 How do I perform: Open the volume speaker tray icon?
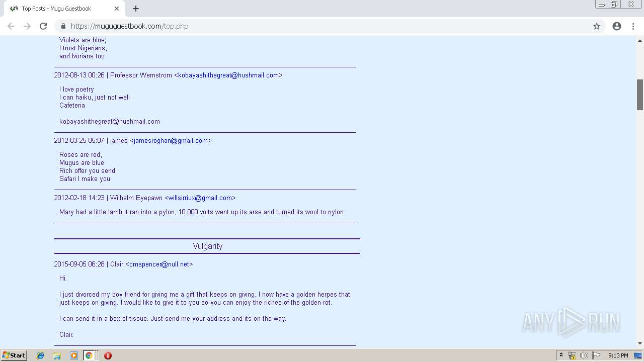tap(584, 355)
